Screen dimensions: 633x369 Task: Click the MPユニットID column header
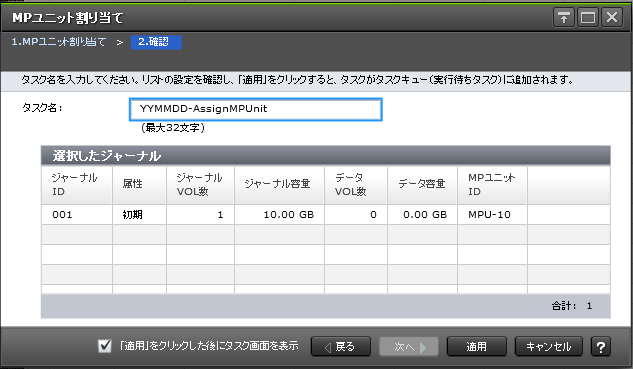coord(493,184)
